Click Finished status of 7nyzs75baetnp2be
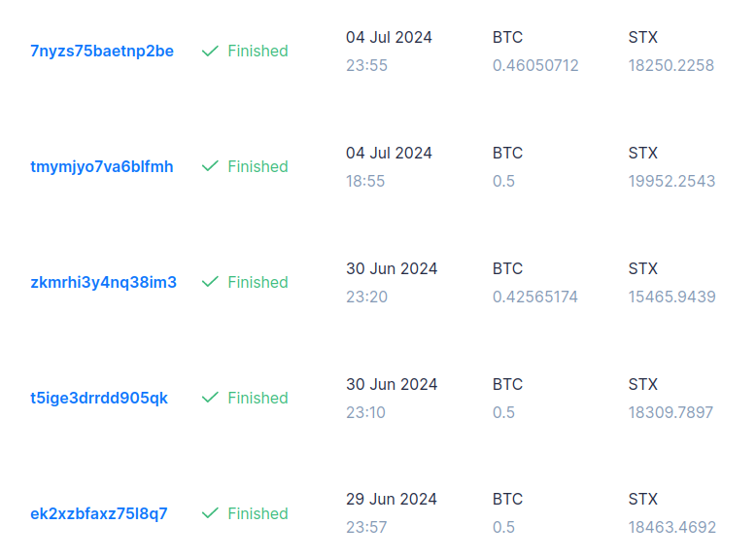756x560 pixels. 258,51
